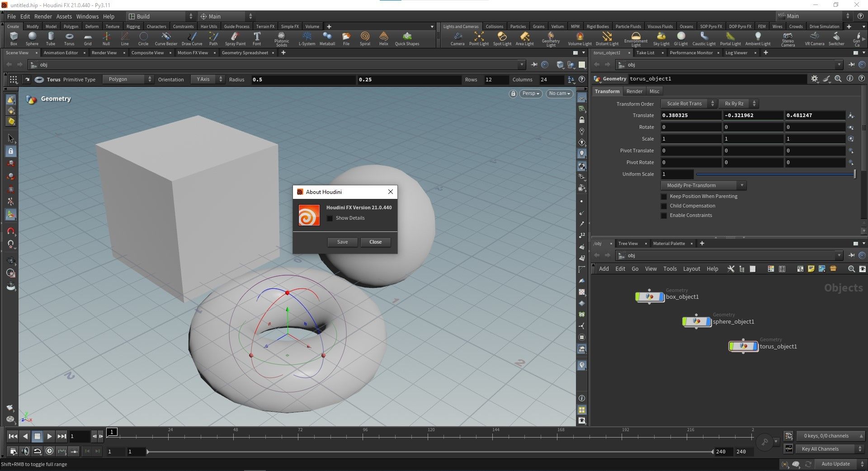Open the Render menu
This screenshot has width=868, height=471.
click(x=43, y=16)
